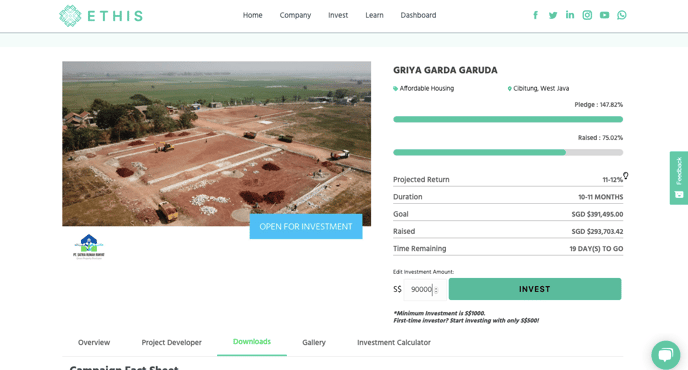
Task: Go to the Dashboard menu item
Action: coord(418,15)
